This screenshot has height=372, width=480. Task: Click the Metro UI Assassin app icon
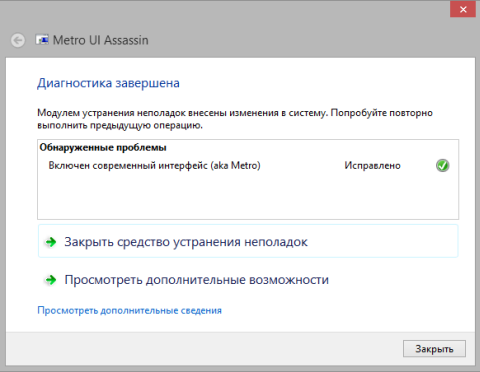[42, 40]
